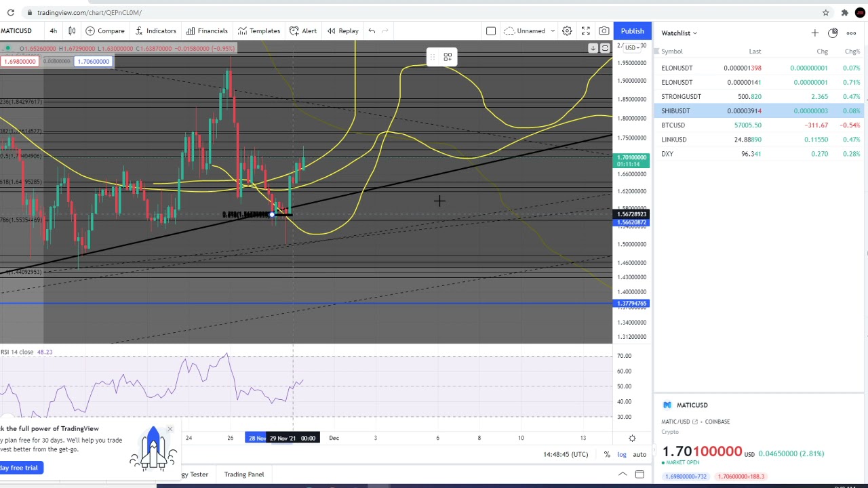The width and height of the screenshot is (868, 488).
Task: Open browser extensions puzzle icon
Action: click(x=844, y=12)
